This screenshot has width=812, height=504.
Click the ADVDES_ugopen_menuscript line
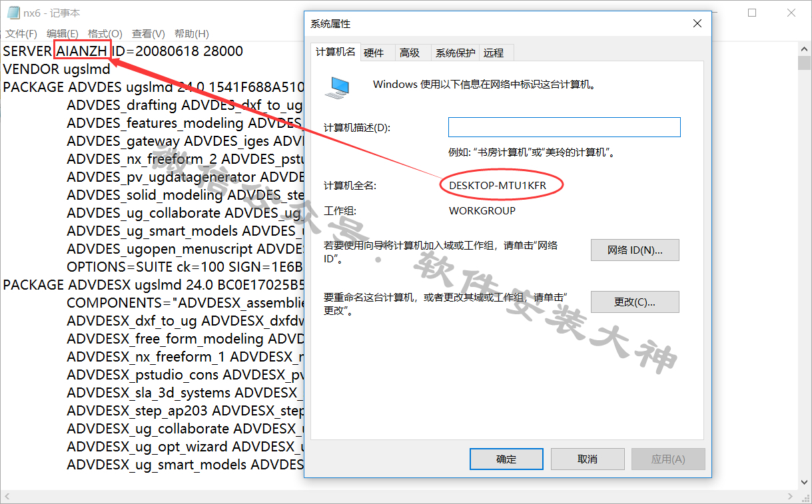point(185,249)
